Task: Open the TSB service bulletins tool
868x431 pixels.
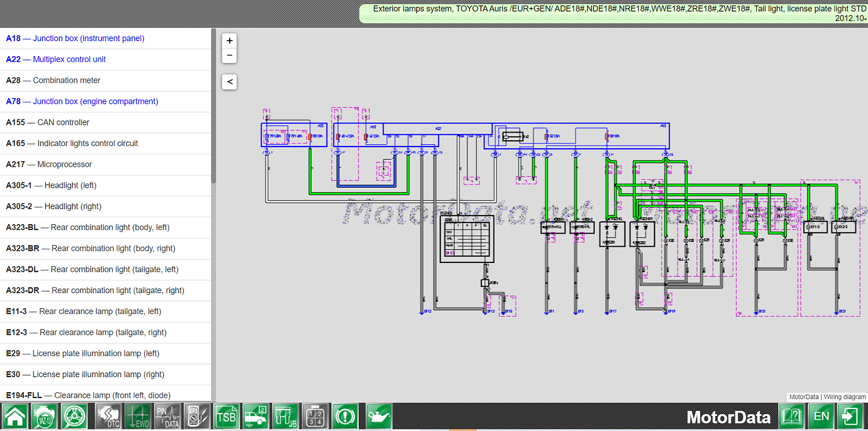Action: pos(226,416)
